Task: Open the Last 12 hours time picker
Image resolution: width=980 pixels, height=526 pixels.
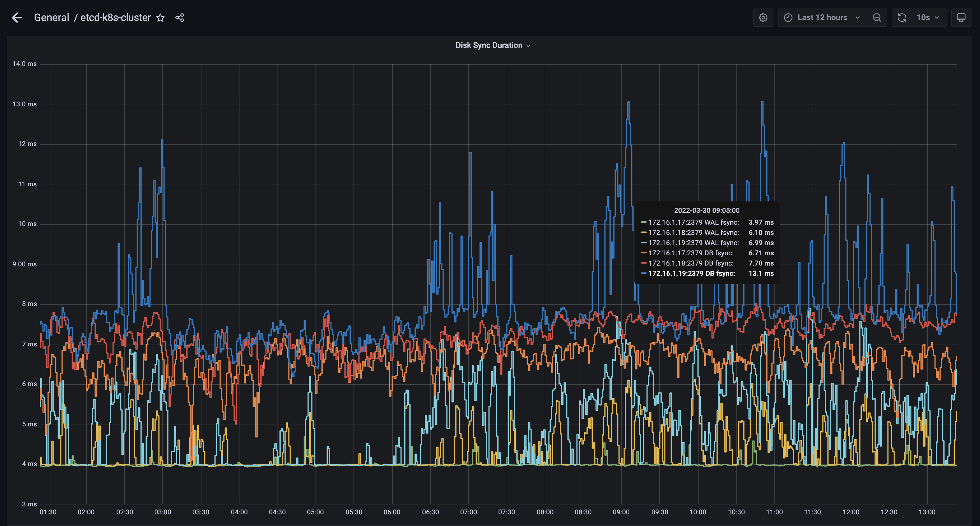Action: (x=822, y=18)
